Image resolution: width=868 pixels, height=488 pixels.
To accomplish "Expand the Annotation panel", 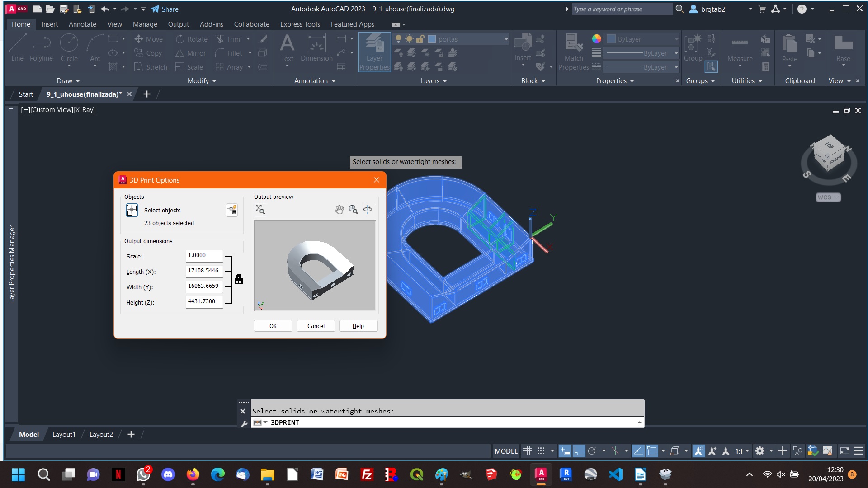I will [315, 81].
